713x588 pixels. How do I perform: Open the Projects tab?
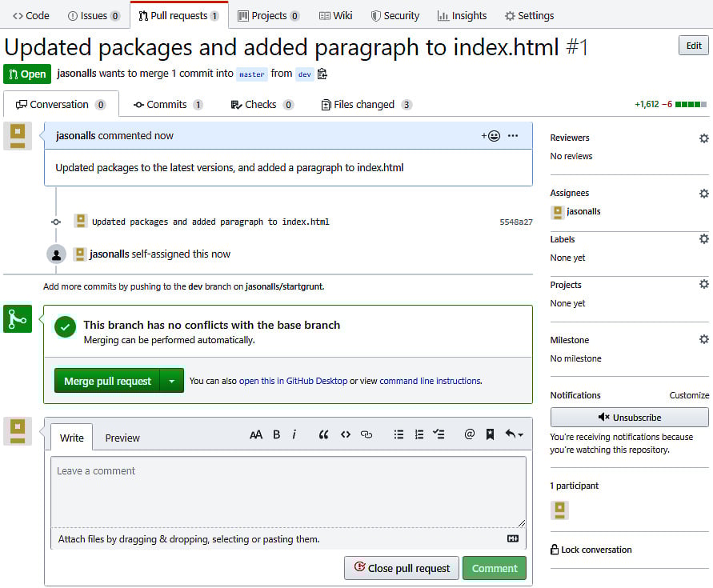coord(268,15)
